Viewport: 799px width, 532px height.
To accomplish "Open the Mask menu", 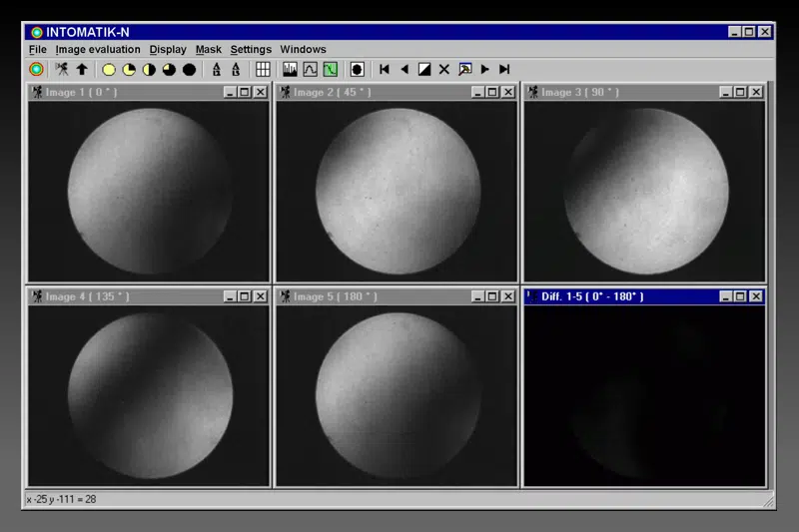I will click(208, 49).
